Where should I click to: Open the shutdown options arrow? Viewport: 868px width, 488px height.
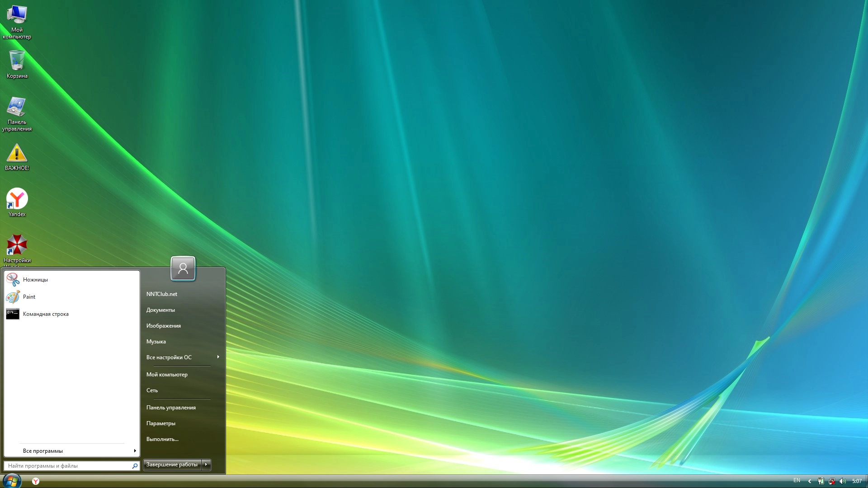(x=206, y=465)
